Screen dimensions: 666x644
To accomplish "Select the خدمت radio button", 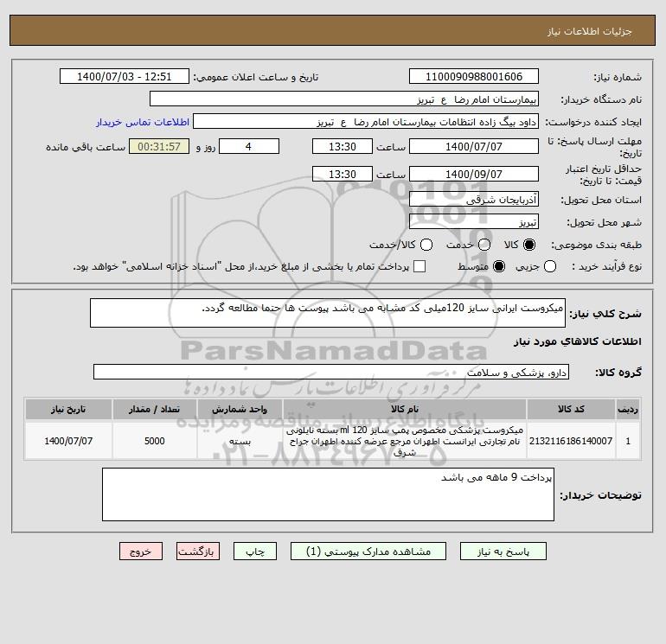I will [x=484, y=245].
